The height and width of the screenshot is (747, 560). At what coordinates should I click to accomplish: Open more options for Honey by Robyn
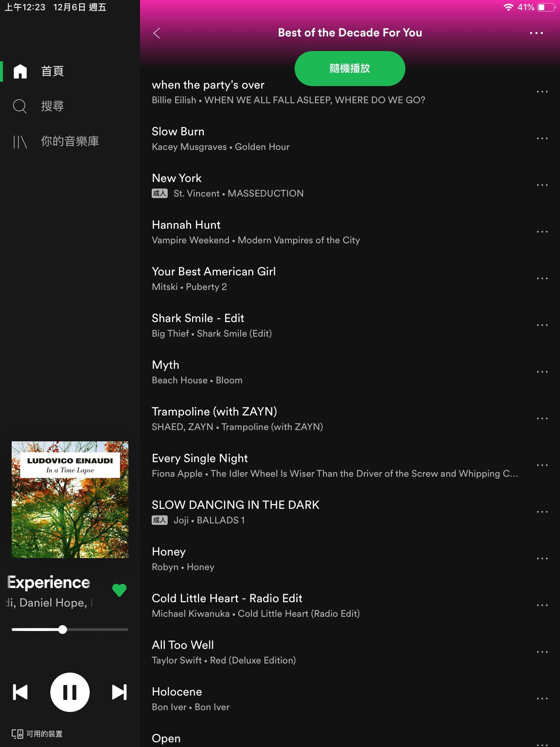click(542, 559)
